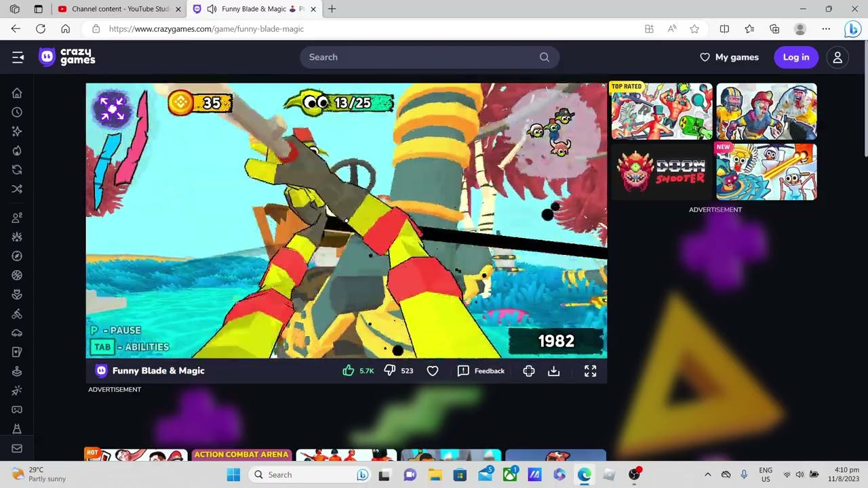The height and width of the screenshot is (488, 868).
Task: Add game to favorites with heart icon
Action: [x=433, y=371]
